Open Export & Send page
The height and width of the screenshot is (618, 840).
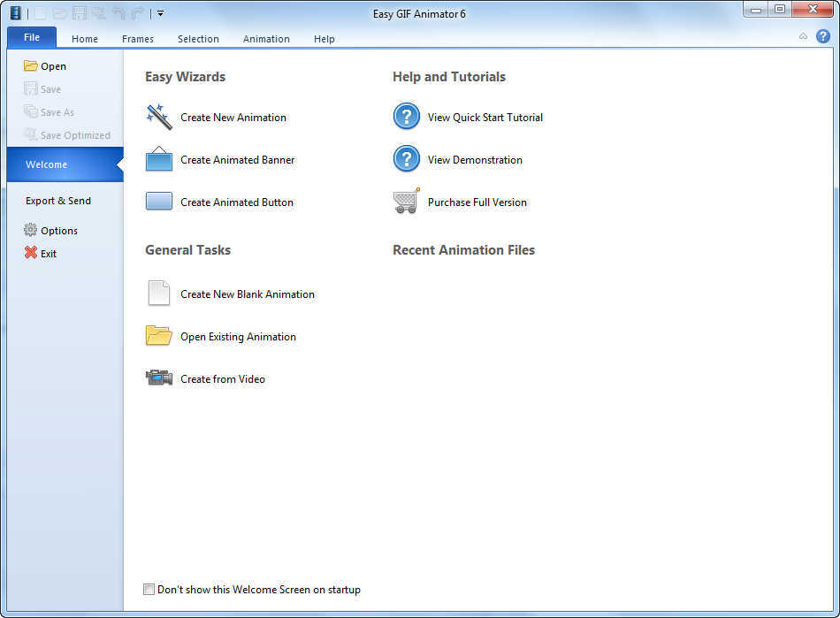[58, 201]
